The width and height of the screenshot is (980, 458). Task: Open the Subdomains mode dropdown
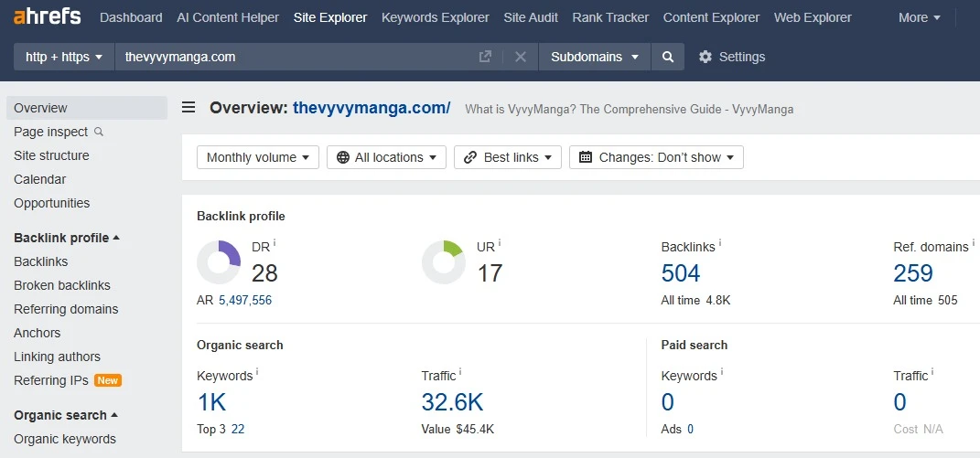click(595, 57)
